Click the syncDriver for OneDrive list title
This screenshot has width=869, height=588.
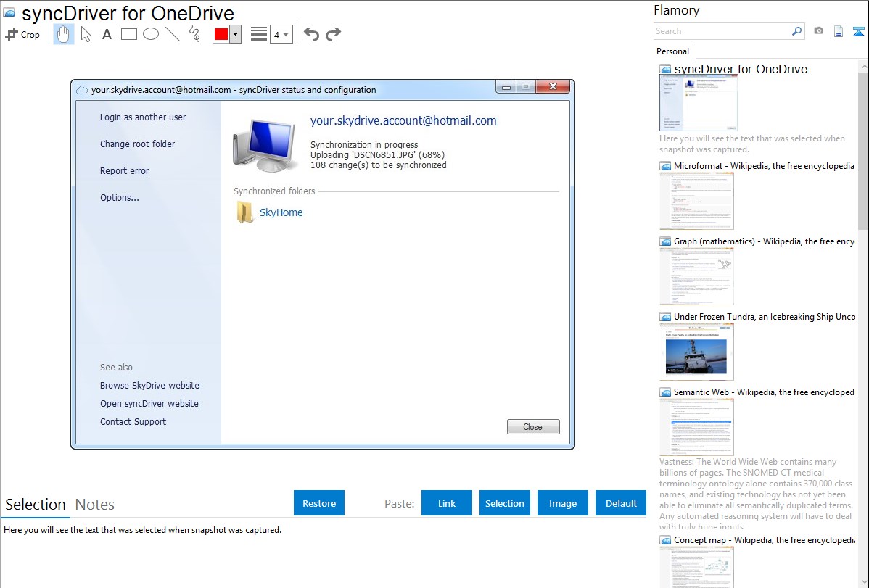click(x=741, y=70)
